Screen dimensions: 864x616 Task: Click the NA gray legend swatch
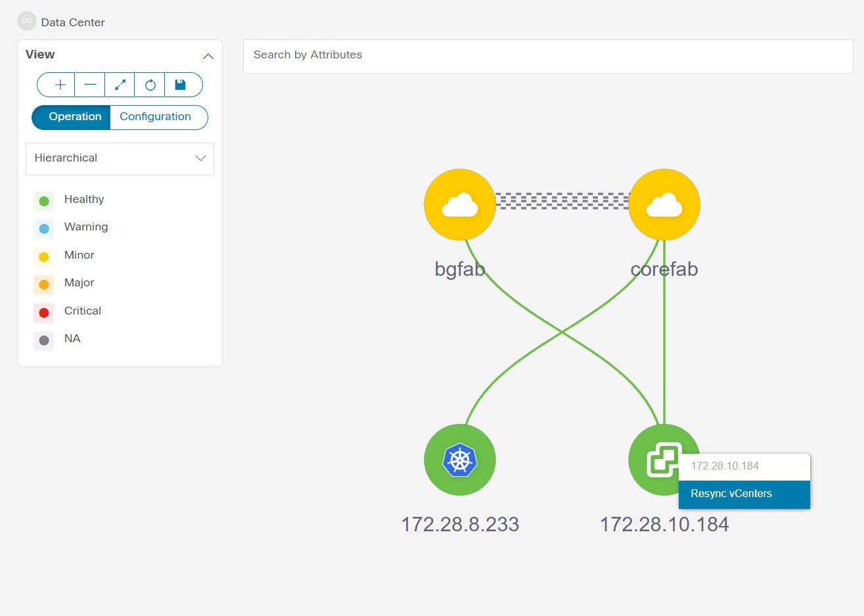pos(44,340)
